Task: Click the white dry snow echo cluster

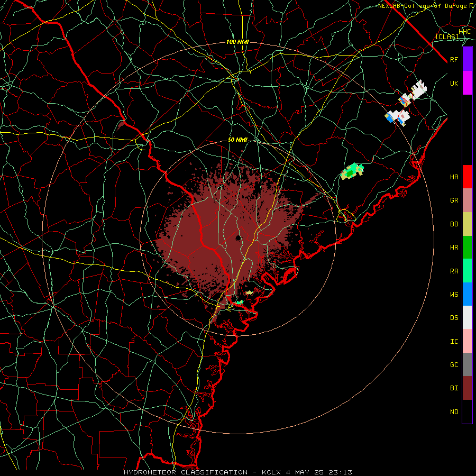Action: tap(406, 104)
